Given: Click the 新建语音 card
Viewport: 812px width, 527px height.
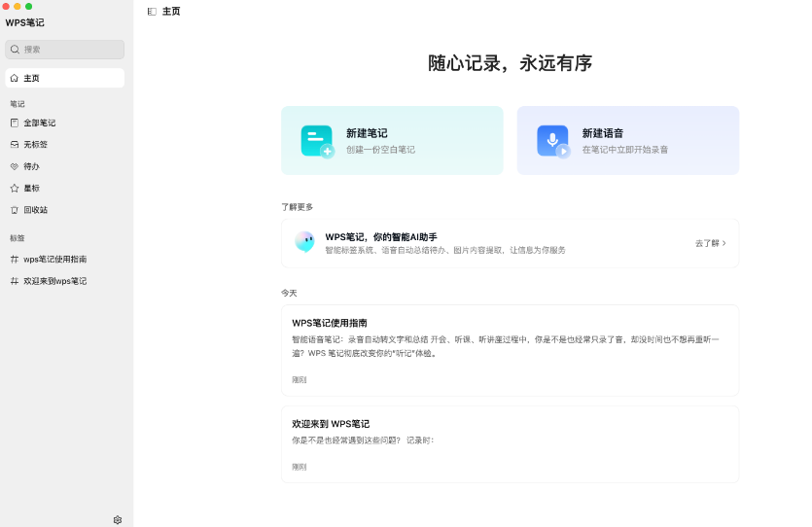Looking at the screenshot, I should tap(627, 140).
